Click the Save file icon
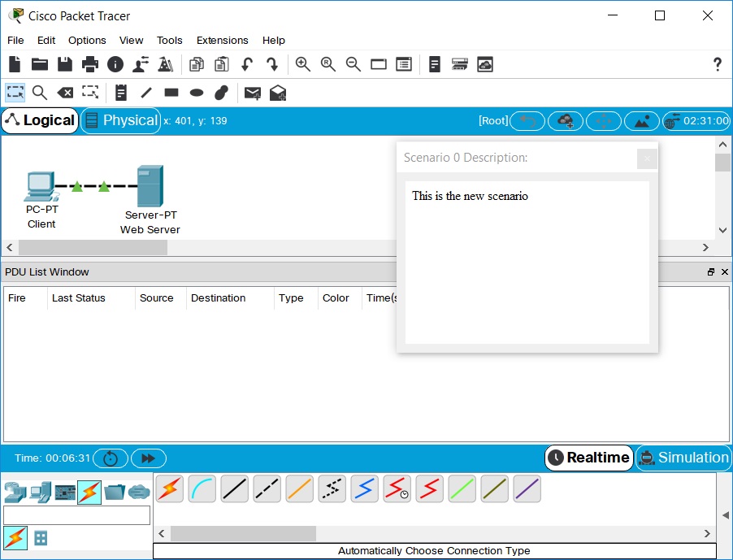This screenshot has width=733, height=560. pos(65,64)
